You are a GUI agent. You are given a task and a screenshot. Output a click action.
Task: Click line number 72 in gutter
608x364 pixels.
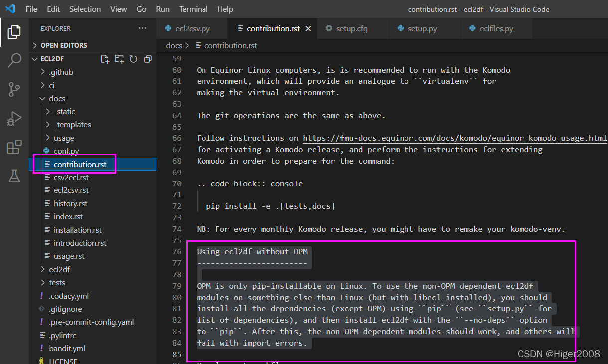tap(177, 206)
